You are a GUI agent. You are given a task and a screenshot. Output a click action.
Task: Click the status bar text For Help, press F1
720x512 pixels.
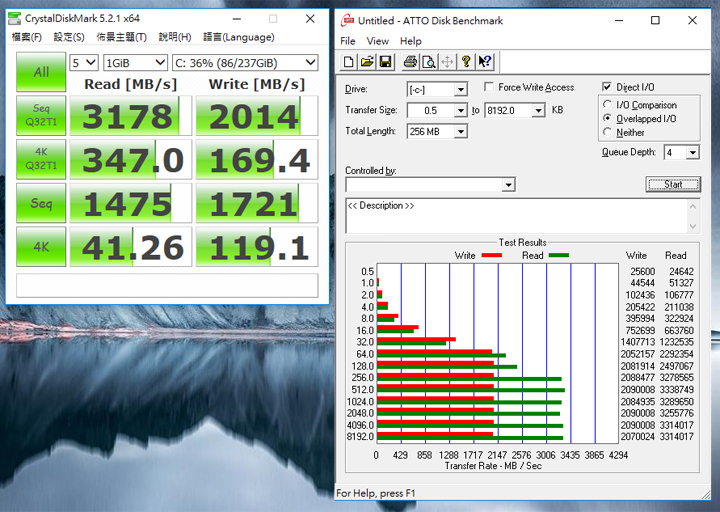(376, 493)
